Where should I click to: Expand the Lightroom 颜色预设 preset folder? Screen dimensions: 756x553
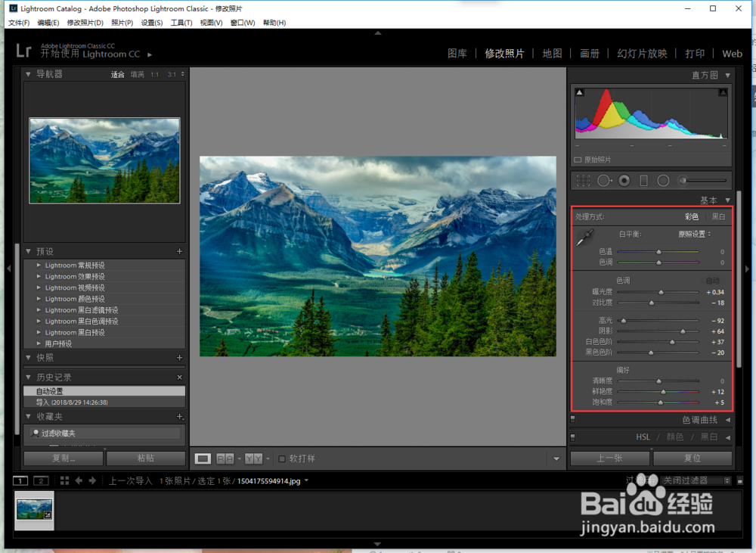39,299
